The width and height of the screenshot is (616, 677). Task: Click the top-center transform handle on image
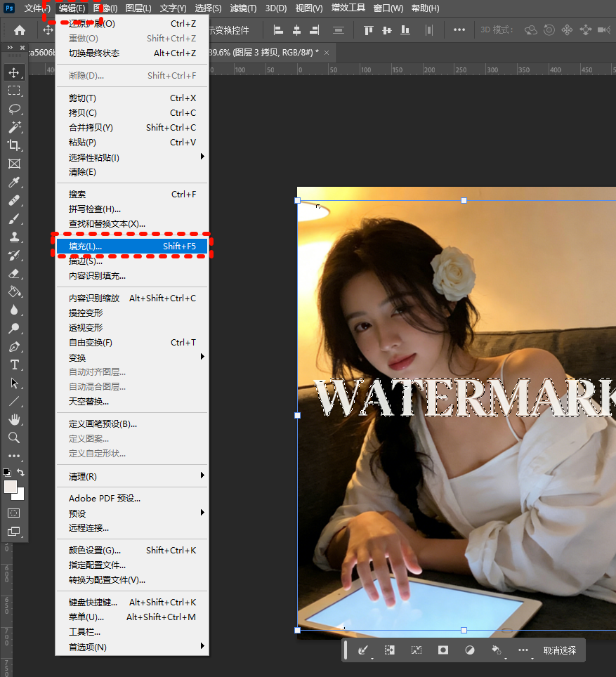point(464,201)
